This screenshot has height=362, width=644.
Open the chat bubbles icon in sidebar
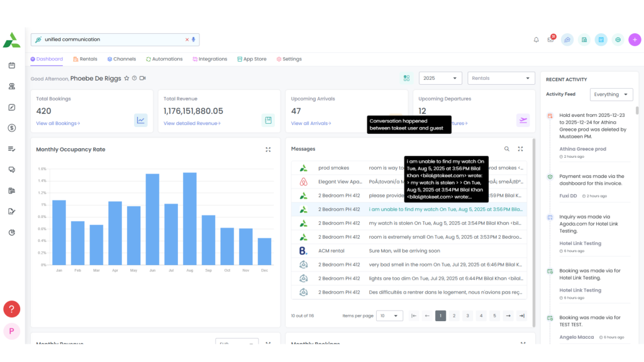click(11, 170)
